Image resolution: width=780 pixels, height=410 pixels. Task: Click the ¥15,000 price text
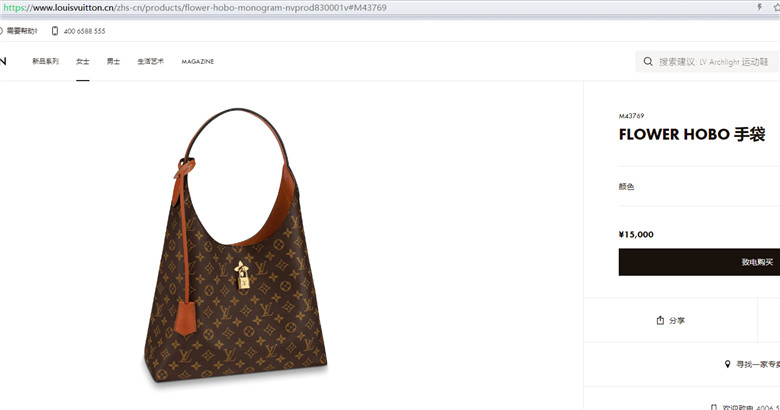(636, 234)
